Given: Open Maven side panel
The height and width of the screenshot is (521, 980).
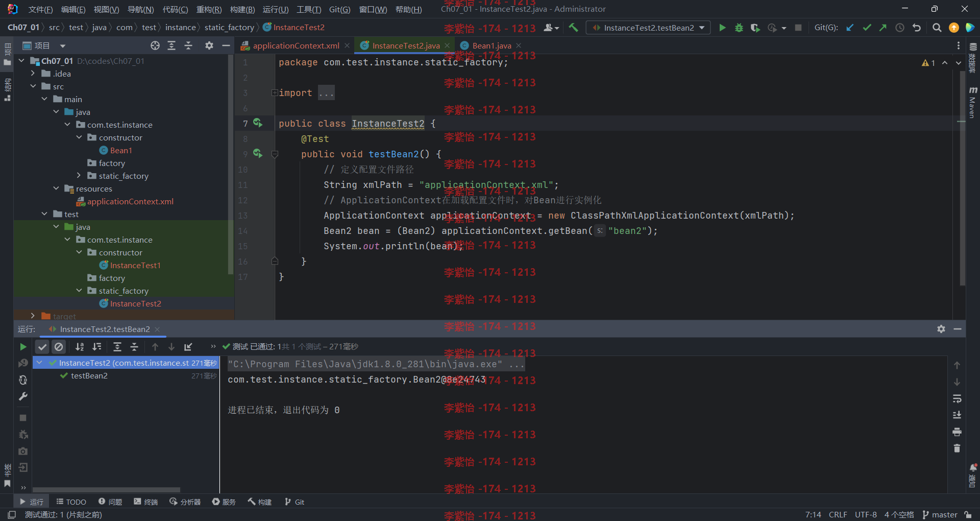Looking at the screenshot, I should (x=973, y=102).
